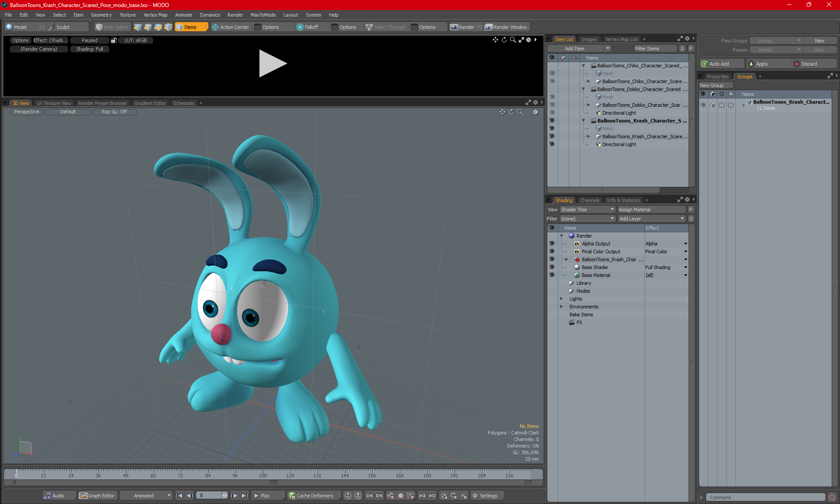
Task: Click magnifier zoom icon in 3D viewport
Action: (520, 112)
